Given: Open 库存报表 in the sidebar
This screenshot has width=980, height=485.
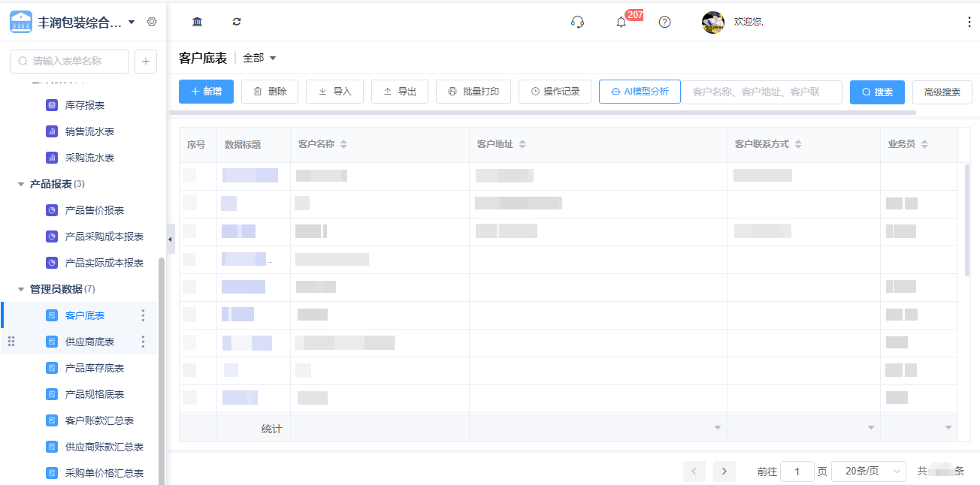Looking at the screenshot, I should pos(85,105).
